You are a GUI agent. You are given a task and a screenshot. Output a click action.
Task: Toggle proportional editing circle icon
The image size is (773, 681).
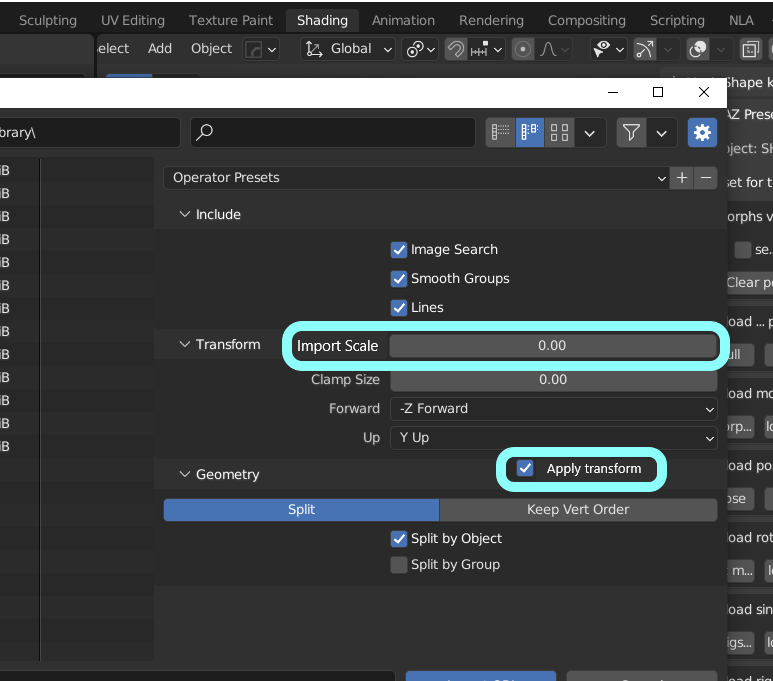tap(523, 49)
